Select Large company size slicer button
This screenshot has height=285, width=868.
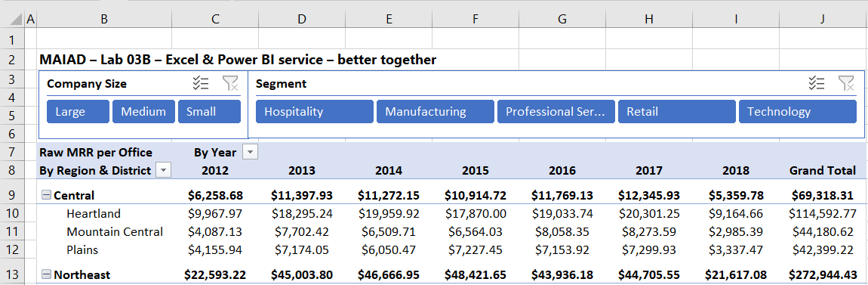pos(78,111)
